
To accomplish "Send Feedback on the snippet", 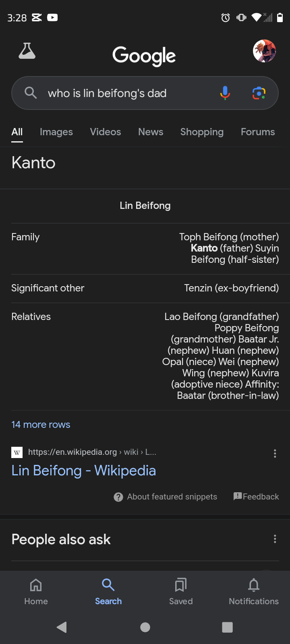I will 256,497.
